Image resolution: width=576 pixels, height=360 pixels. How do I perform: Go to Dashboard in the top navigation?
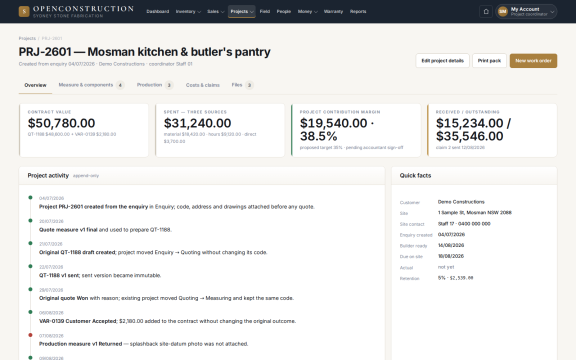pos(158,11)
